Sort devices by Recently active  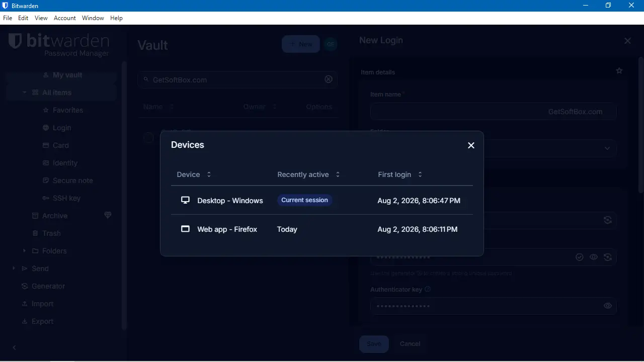(309, 174)
